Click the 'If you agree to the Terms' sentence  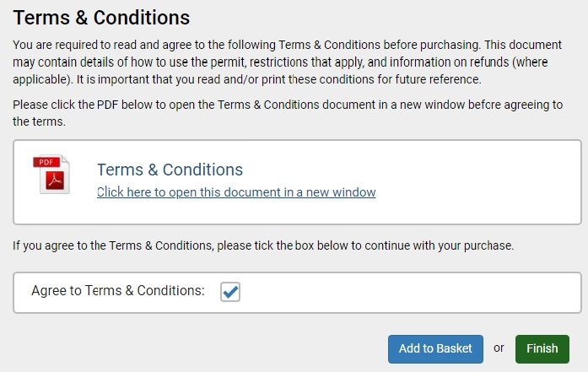(263, 246)
